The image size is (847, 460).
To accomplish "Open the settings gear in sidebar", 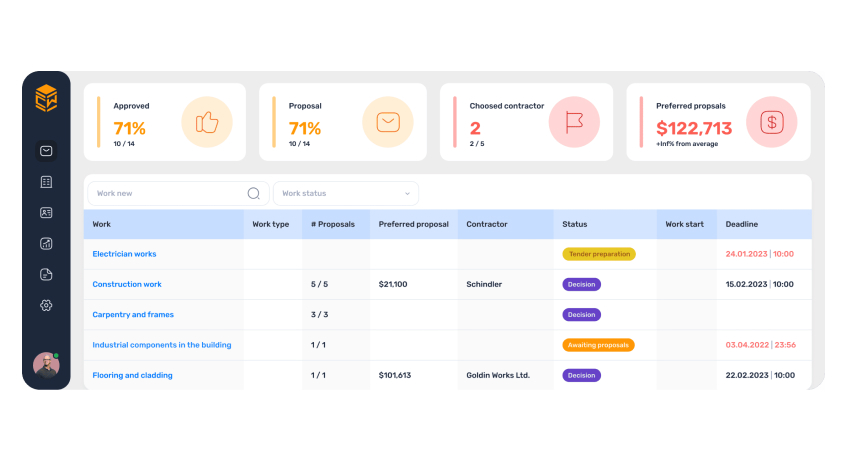I will 46,305.
